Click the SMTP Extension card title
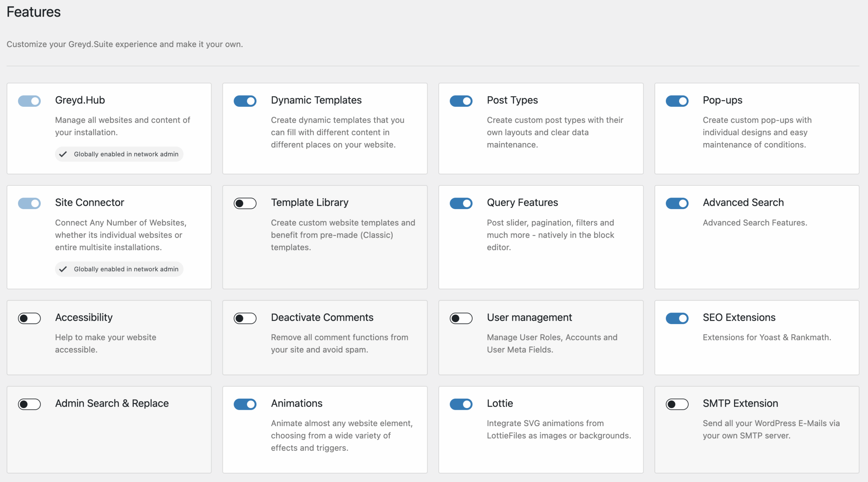Screen dimensions: 868x482 (x=740, y=403)
